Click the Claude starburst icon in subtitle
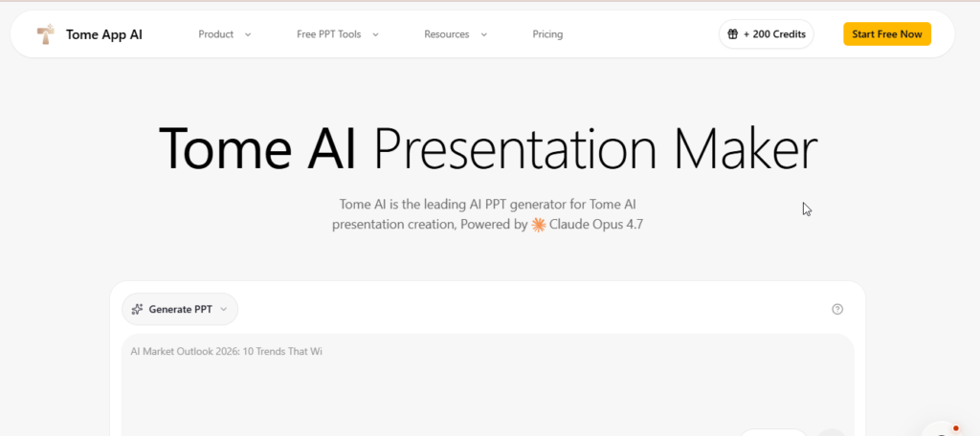Screen dimensions: 980x436 point(539,225)
